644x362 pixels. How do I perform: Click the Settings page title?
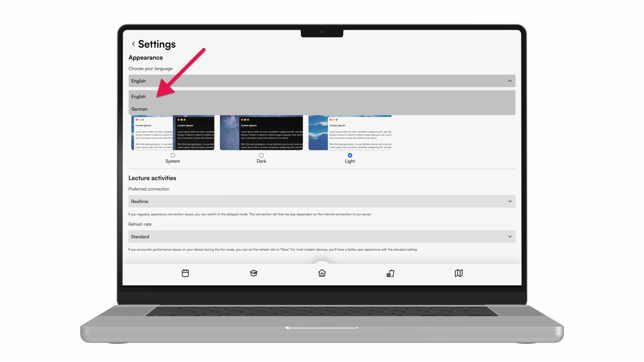click(157, 44)
